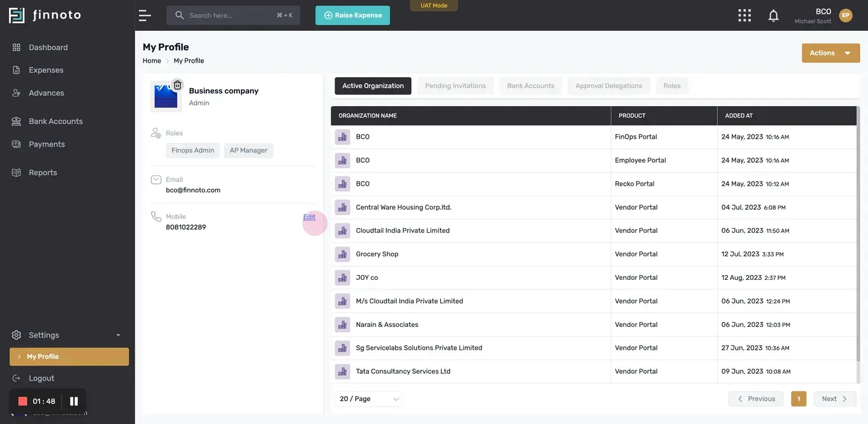The image size is (868, 424).
Task: Select the Active Organization tab
Action: (x=373, y=86)
